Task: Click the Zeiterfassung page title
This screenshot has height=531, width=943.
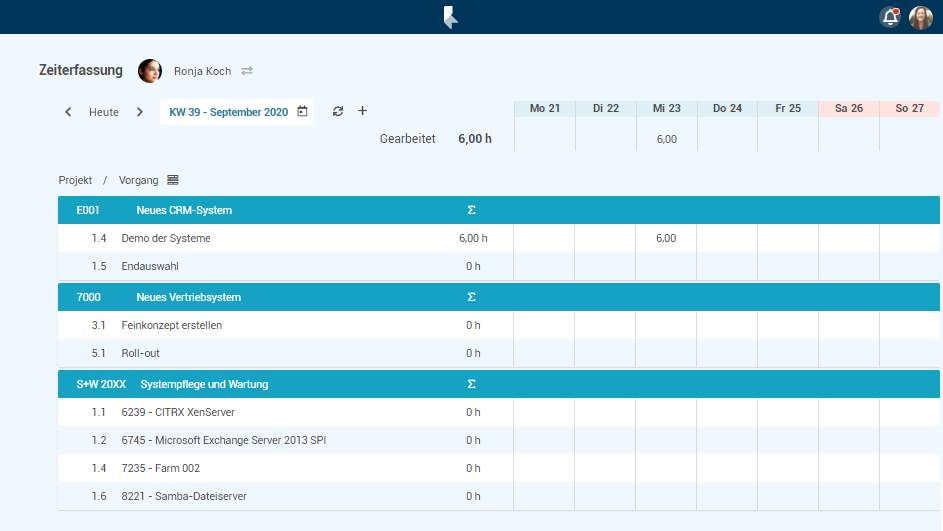Action: (x=81, y=70)
